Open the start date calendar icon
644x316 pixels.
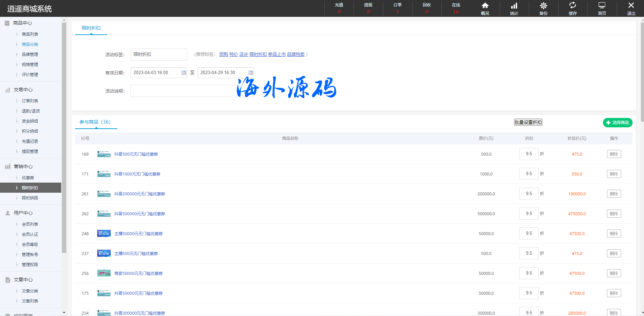point(184,73)
